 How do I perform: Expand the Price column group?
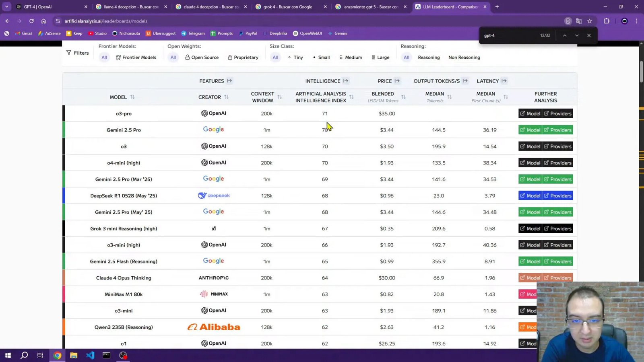(397, 81)
